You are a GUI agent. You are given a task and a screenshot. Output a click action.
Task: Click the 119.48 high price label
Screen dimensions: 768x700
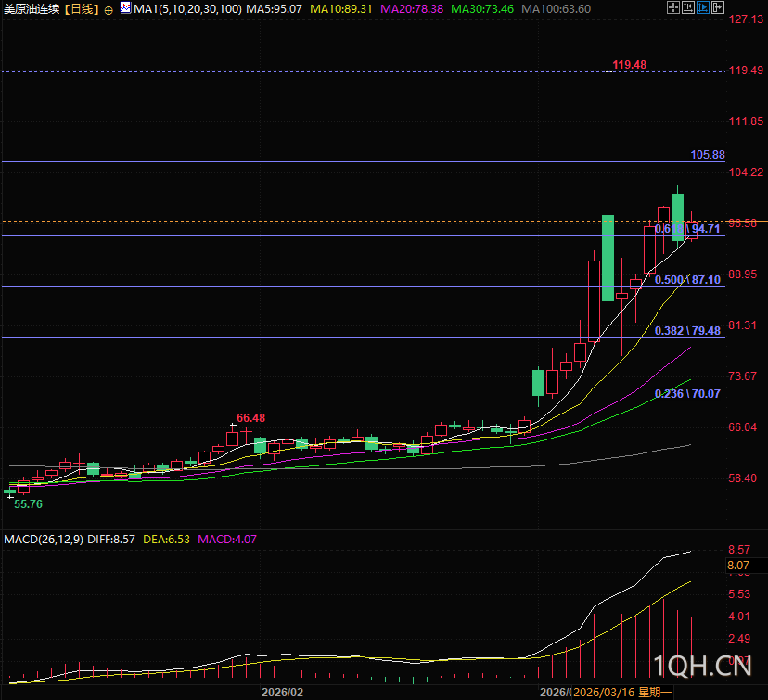[x=630, y=65]
